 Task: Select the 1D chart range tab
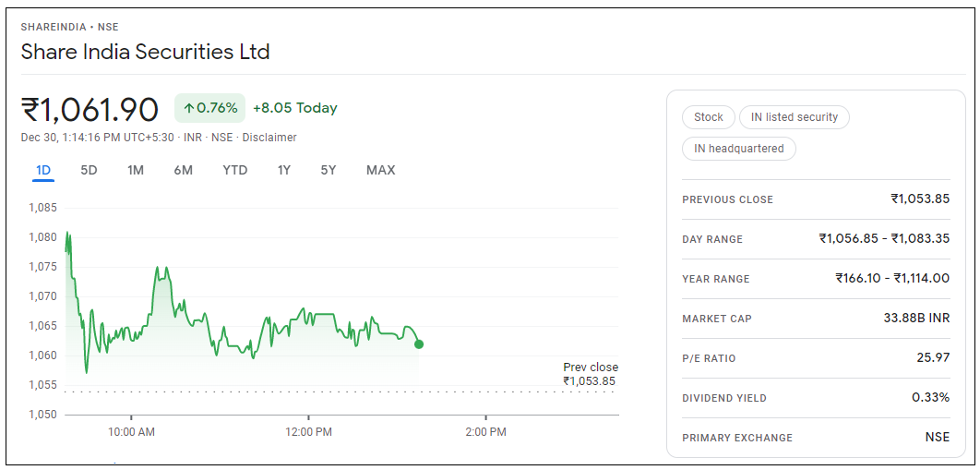[43, 170]
